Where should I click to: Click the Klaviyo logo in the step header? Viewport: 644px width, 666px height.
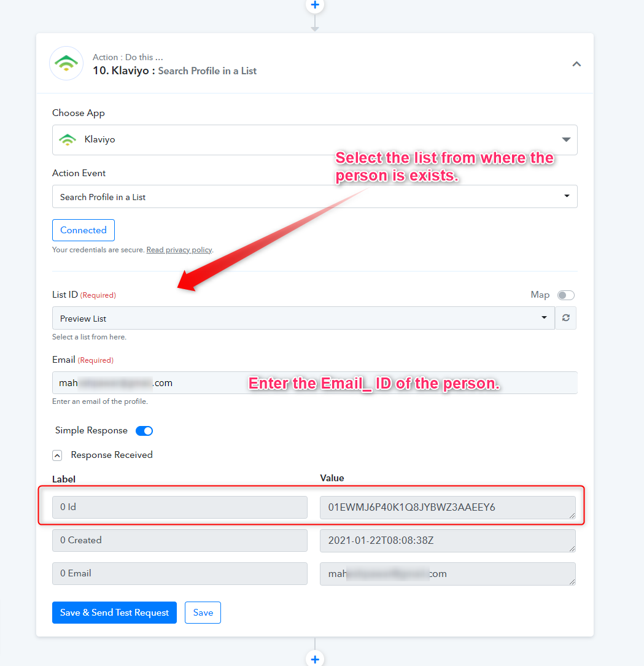point(66,64)
